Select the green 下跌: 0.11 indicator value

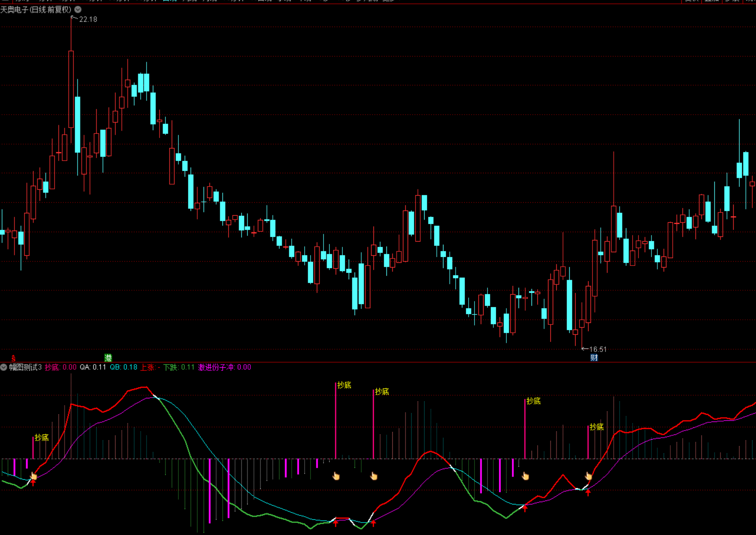click(x=179, y=367)
